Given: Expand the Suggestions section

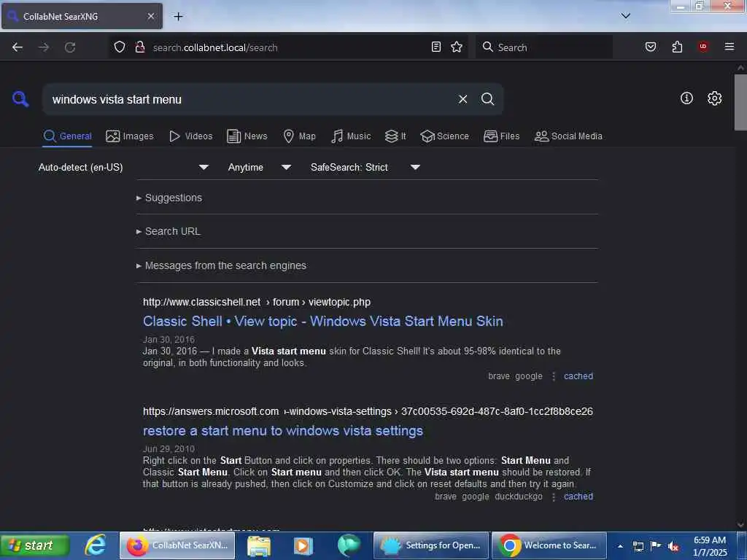Looking at the screenshot, I should pos(169,198).
